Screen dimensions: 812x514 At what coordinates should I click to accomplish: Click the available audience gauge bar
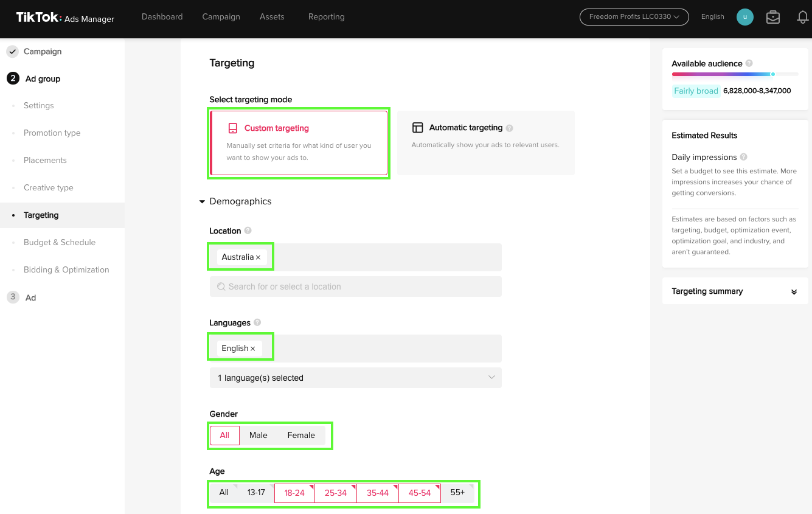point(735,74)
